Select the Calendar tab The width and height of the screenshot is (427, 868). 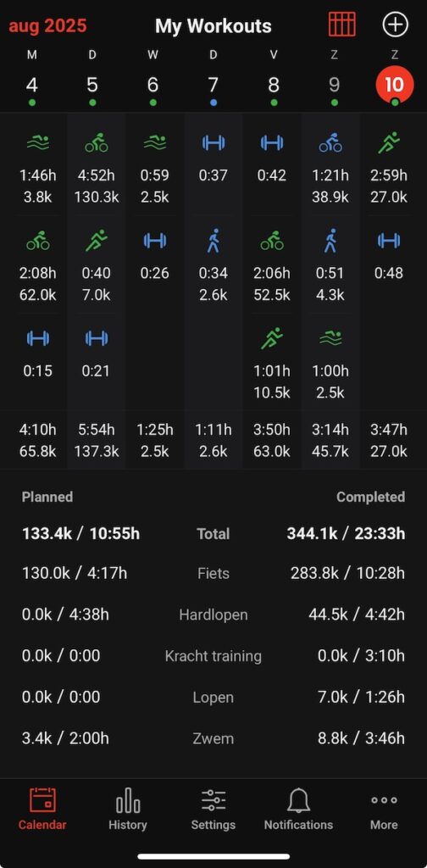tap(42, 810)
